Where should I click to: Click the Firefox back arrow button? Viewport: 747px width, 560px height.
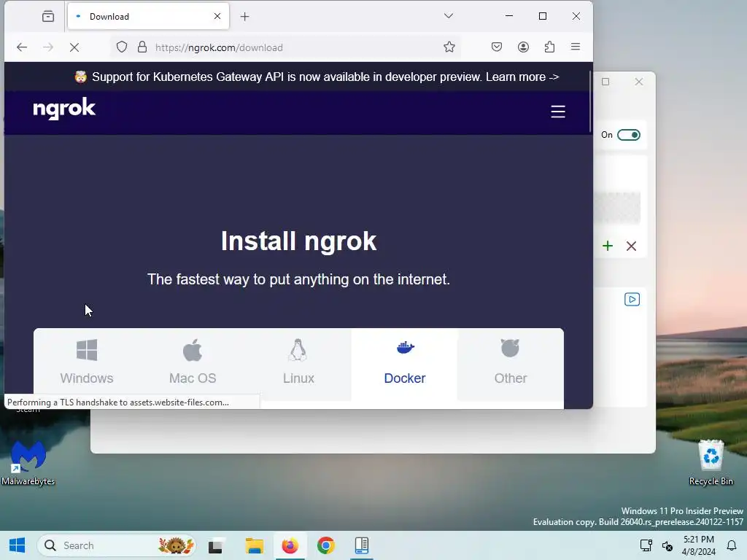coord(22,47)
